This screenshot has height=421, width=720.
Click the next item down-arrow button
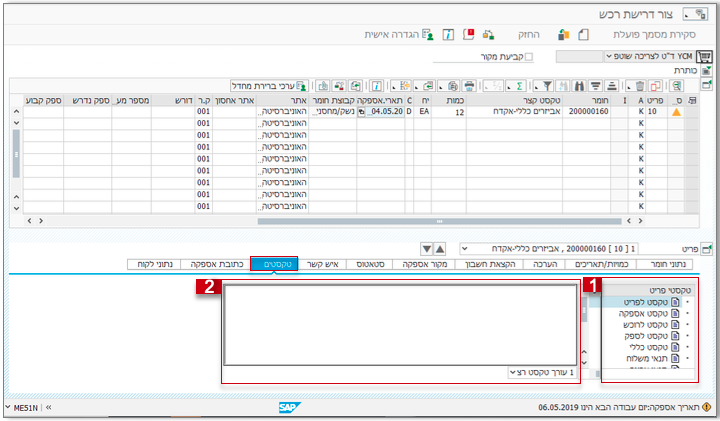click(x=427, y=249)
